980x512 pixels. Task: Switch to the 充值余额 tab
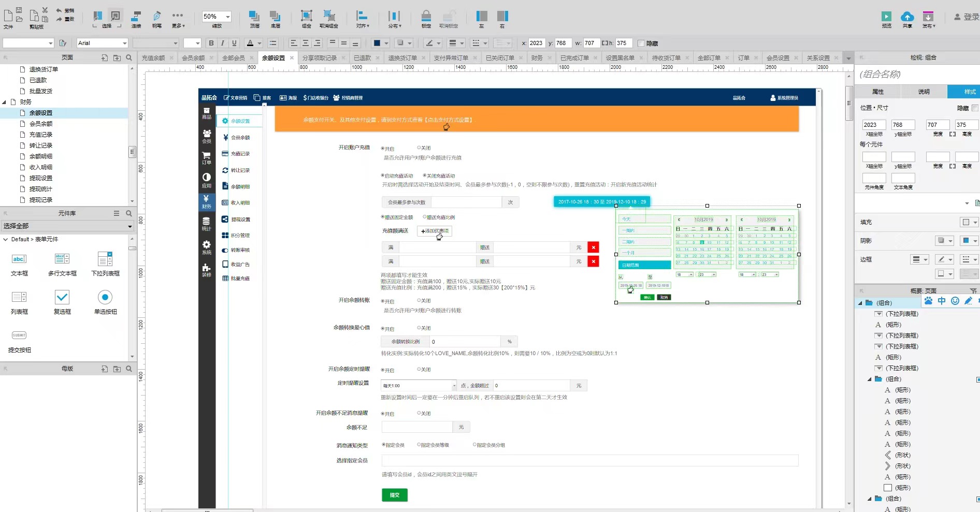(x=153, y=58)
